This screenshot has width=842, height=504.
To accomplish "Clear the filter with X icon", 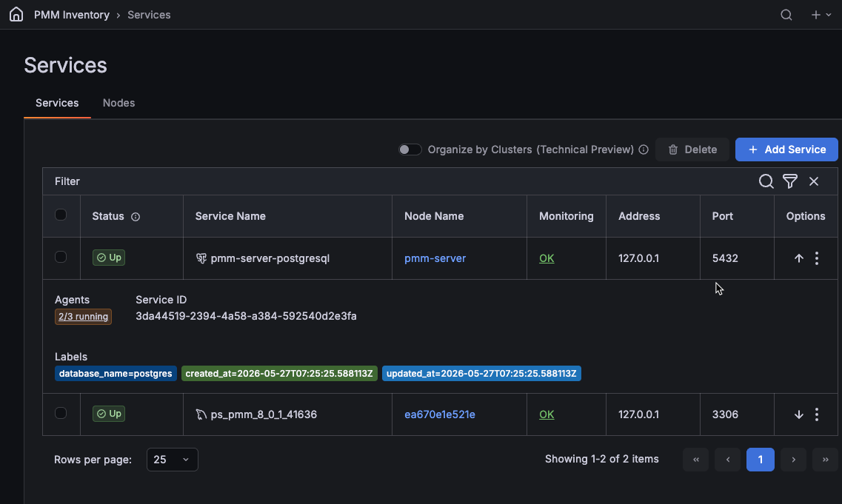I will click(814, 181).
